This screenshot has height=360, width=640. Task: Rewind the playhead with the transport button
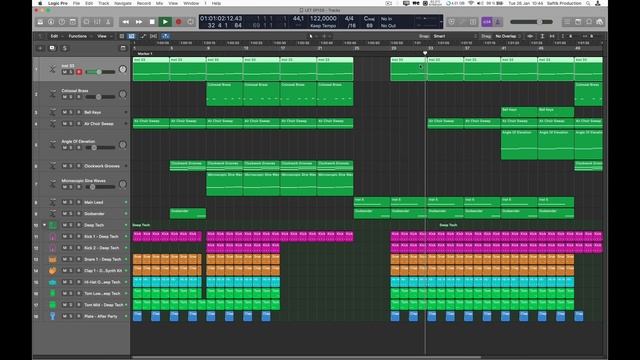tap(126, 22)
